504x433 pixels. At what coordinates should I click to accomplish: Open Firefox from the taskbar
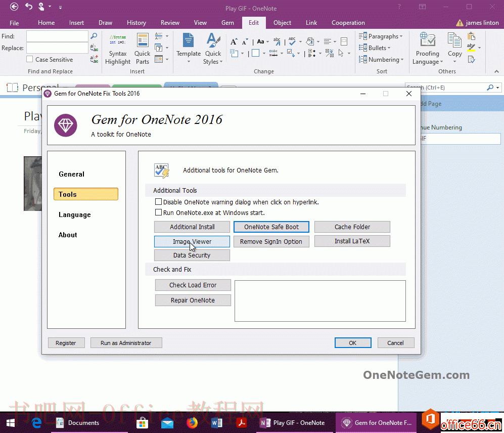pyautogui.click(x=192, y=423)
